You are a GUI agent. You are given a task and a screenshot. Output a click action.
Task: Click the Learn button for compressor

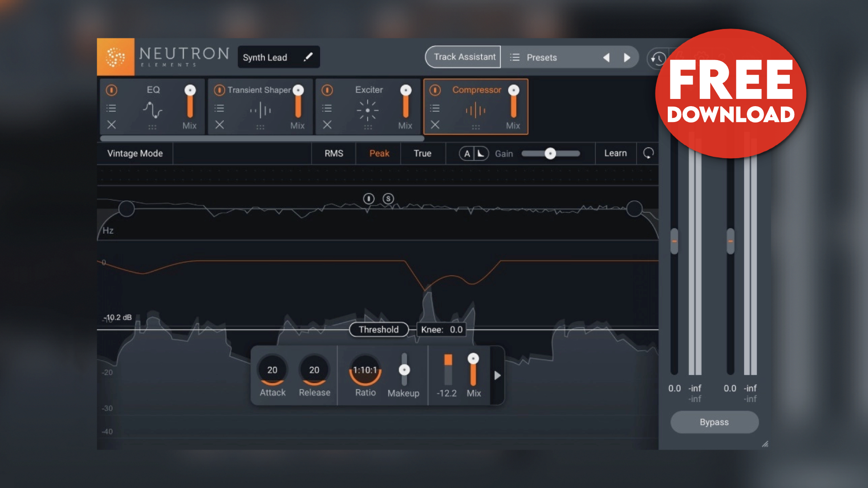pos(615,153)
